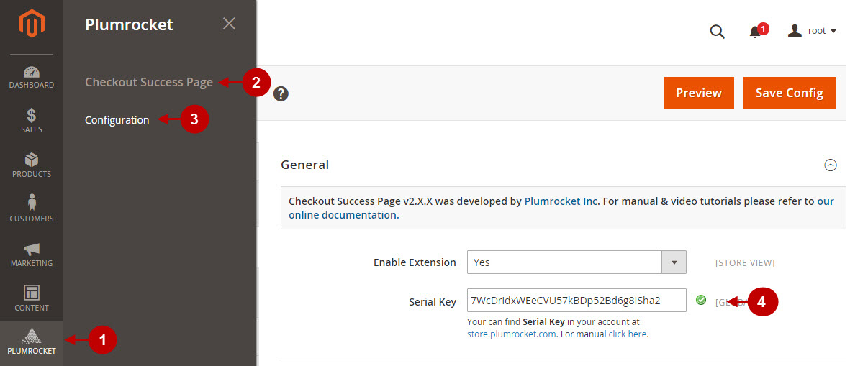Click the Magento logo icon
This screenshot has height=366, width=868.
coord(32,24)
